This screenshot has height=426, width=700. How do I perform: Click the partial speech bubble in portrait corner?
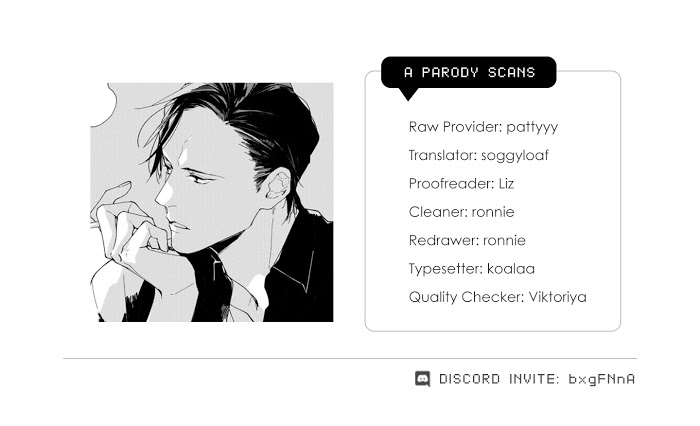coord(104,105)
